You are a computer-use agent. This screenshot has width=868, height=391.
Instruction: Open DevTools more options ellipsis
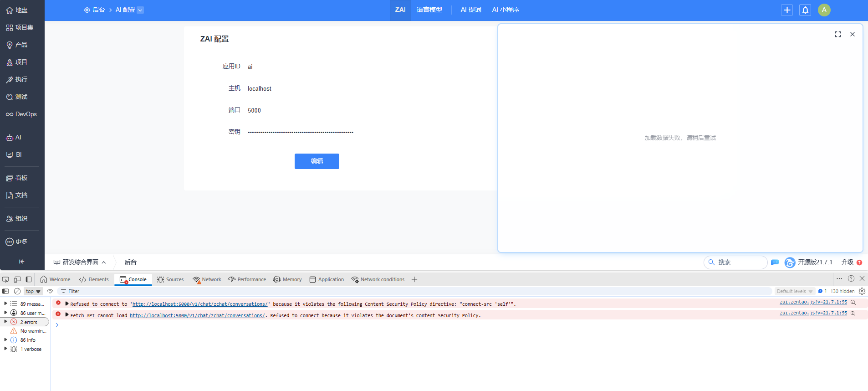click(839, 278)
